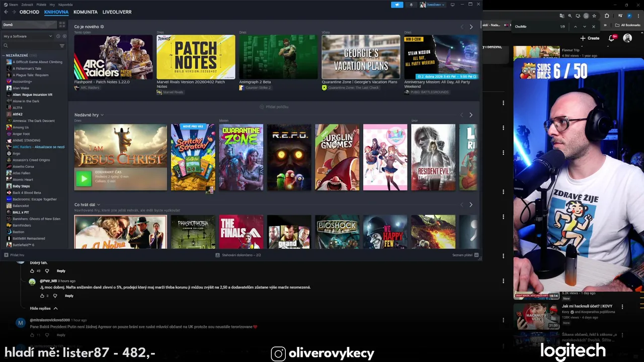Viewport: 644px width, 362px height.
Task: Go to next find-in-page match
Action: click(x=584, y=26)
